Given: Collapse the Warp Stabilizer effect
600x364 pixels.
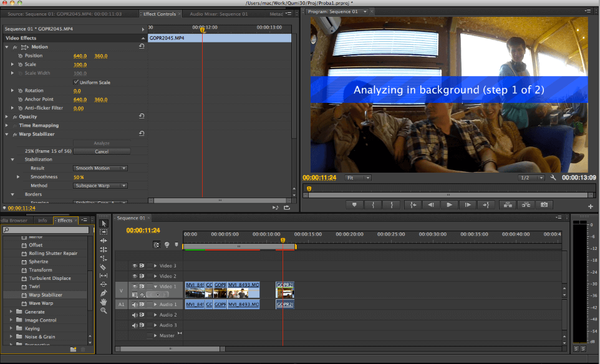Looking at the screenshot, I should coord(6,134).
